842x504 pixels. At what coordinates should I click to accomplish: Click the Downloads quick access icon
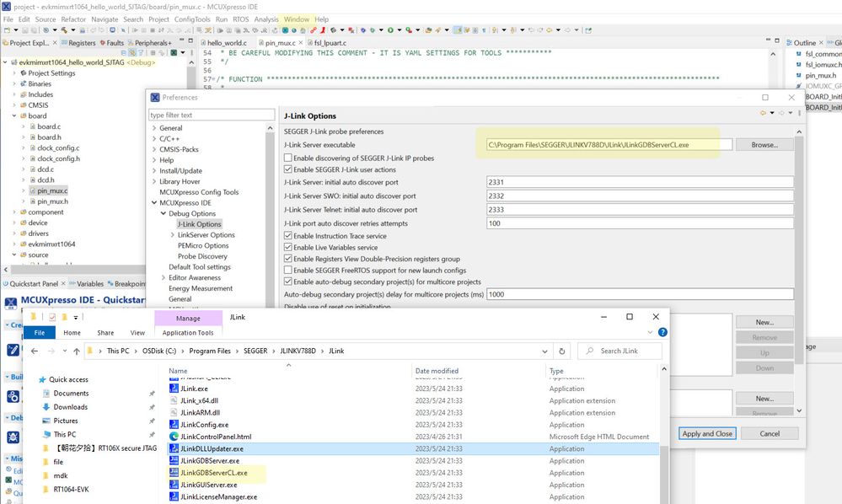click(x=46, y=407)
